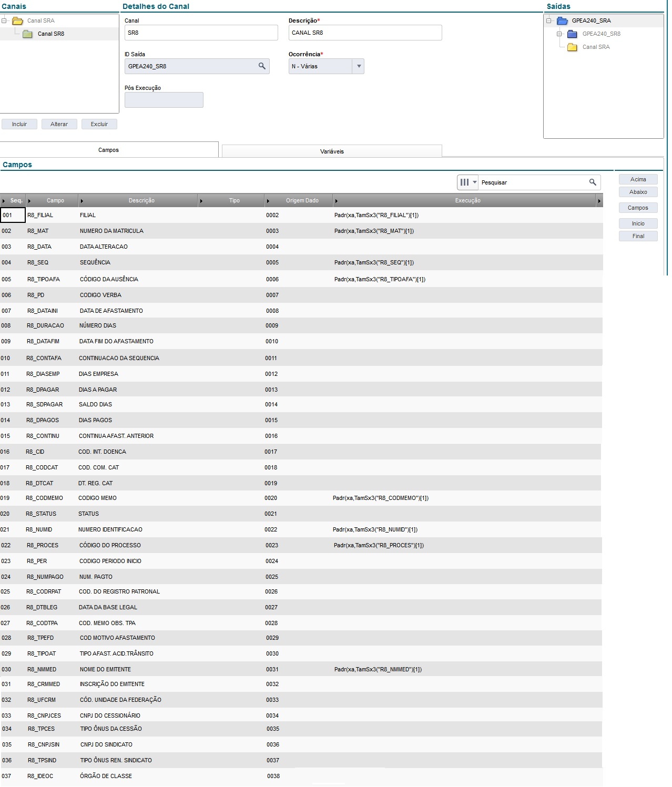This screenshot has width=672, height=787.
Task: Click the Canal input field
Action: tap(201, 33)
